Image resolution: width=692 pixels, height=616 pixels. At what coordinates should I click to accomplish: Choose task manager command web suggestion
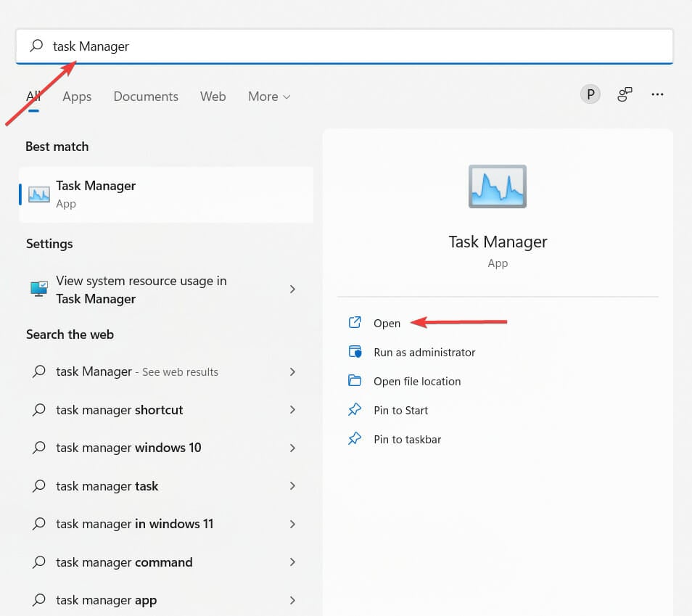coord(124,562)
